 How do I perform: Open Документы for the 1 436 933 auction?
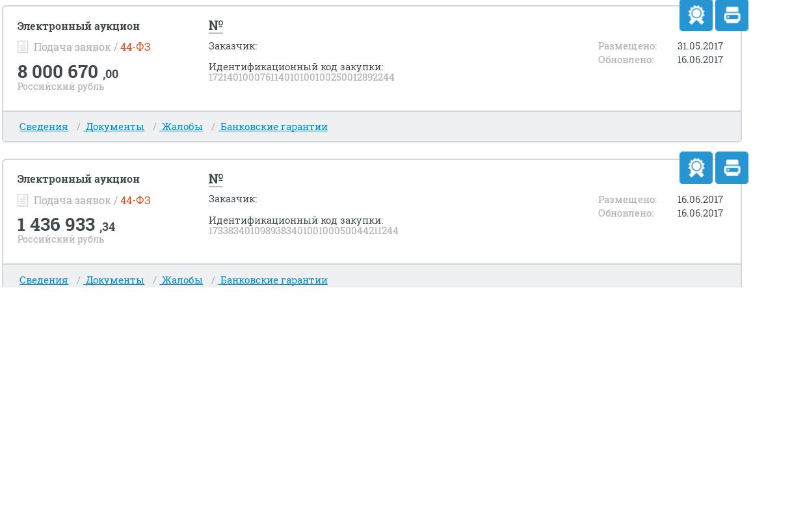(114, 280)
